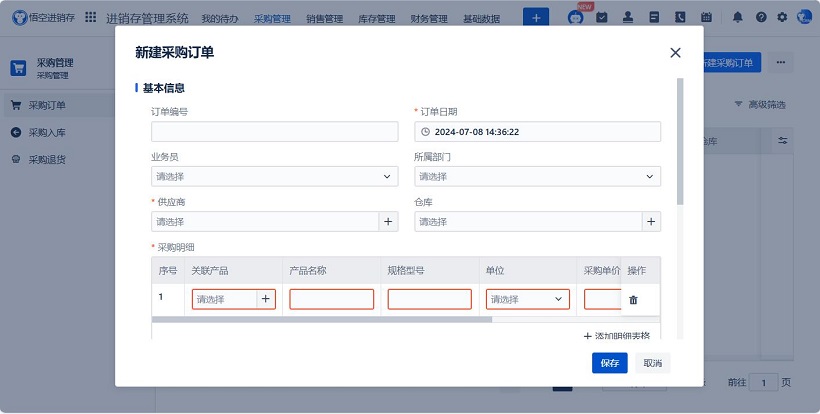Select 采购入库 in the sidebar
Viewport: 820px width, 414px height.
47,133
